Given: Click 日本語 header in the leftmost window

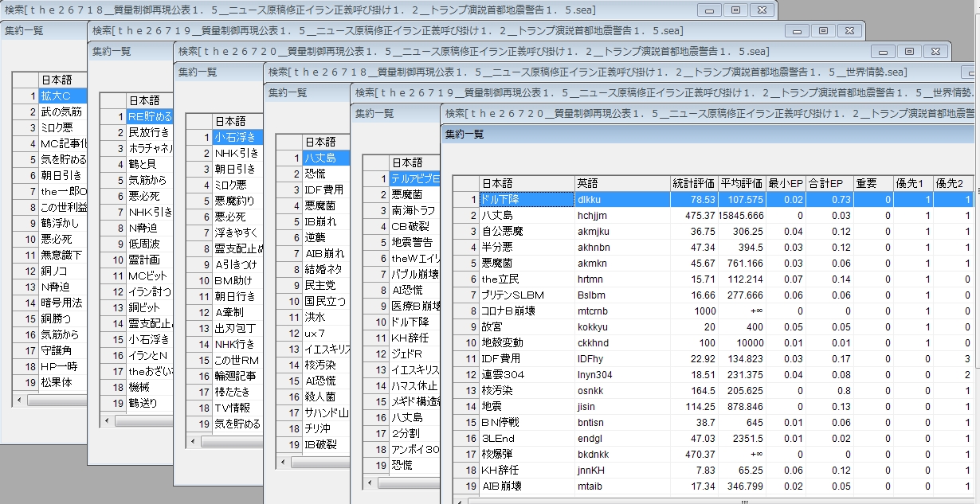Looking at the screenshot, I should click(64, 80).
